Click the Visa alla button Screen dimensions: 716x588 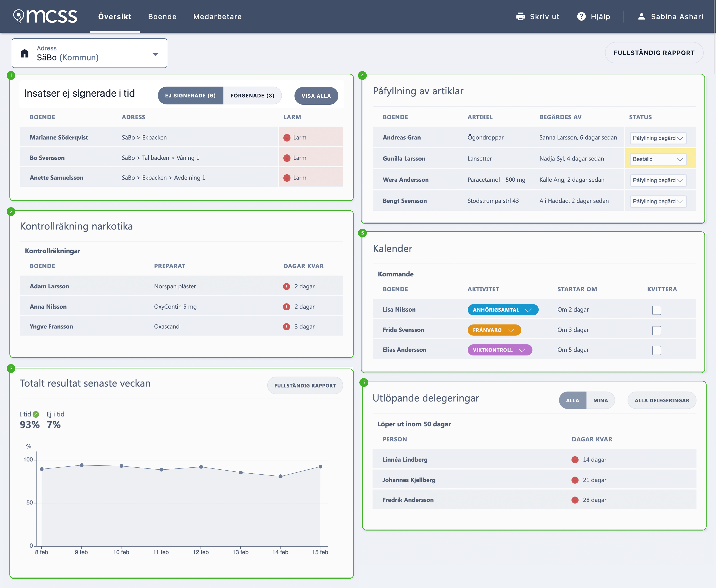316,96
